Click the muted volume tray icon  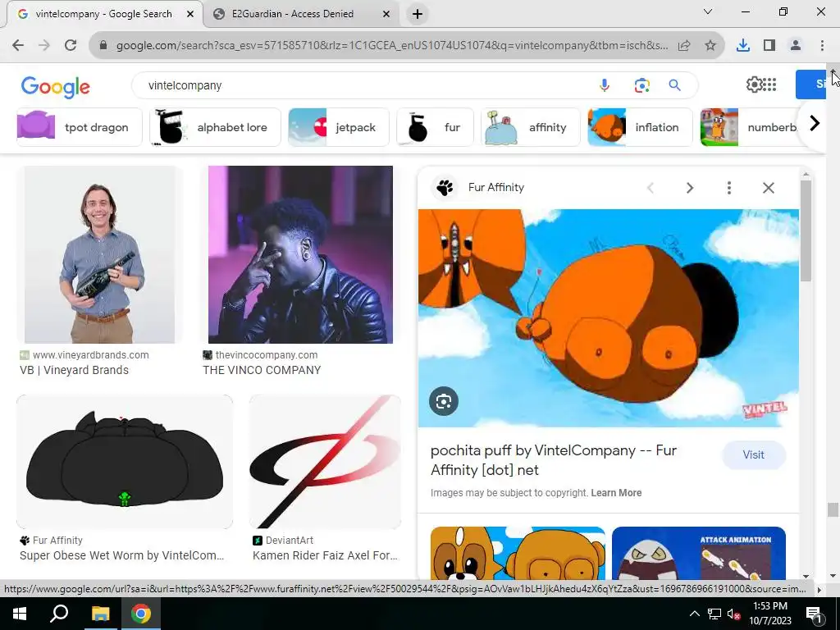[733, 614]
